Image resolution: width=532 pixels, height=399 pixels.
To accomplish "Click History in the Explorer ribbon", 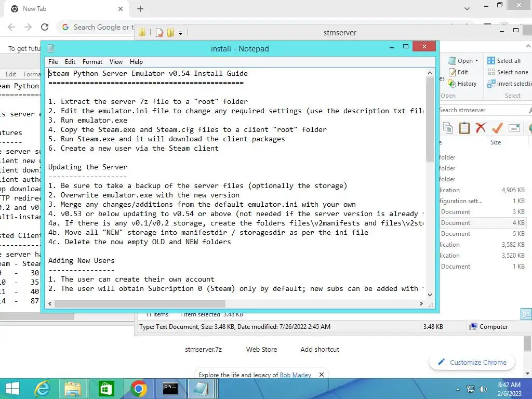I will tap(462, 84).
